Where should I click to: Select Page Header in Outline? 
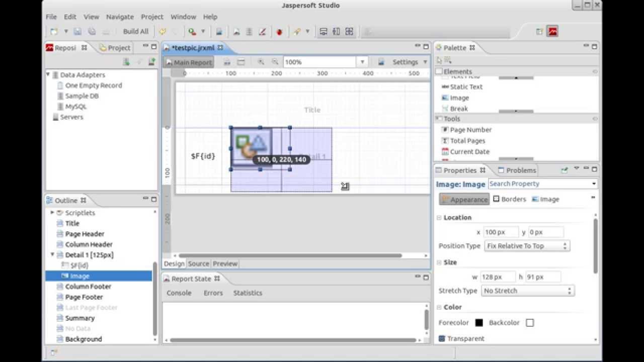(85, 234)
